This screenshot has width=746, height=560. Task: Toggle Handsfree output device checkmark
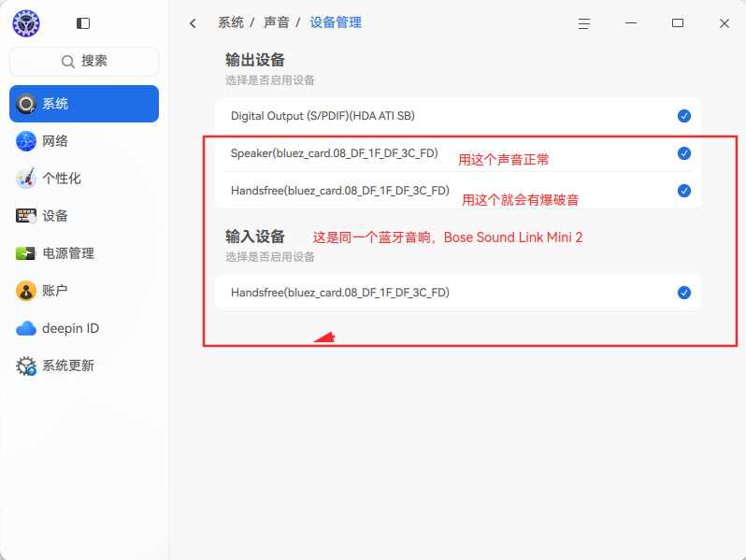684,191
